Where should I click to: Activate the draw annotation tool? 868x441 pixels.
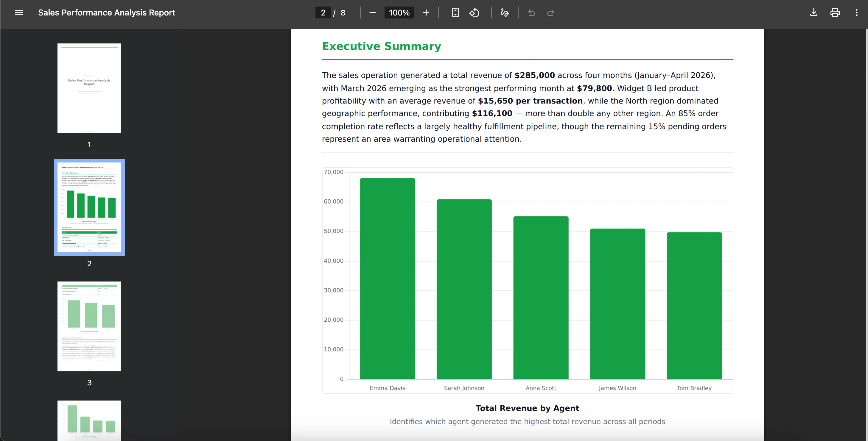[504, 13]
